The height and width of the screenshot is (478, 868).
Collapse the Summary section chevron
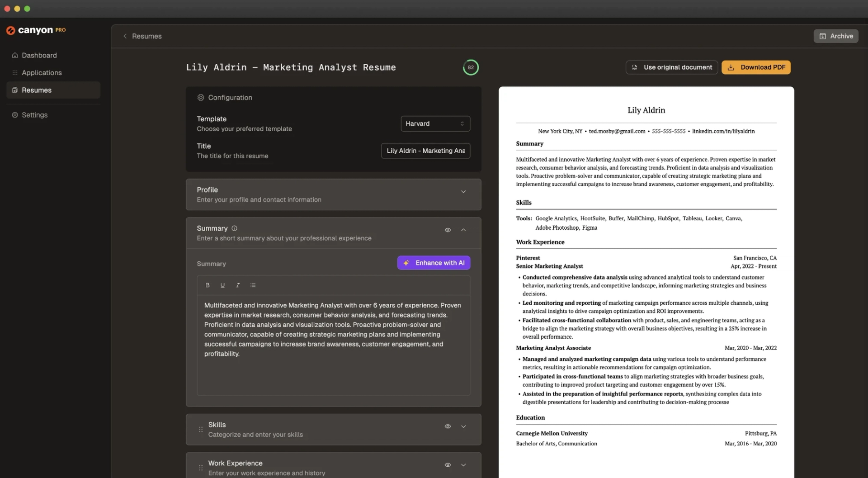click(463, 230)
